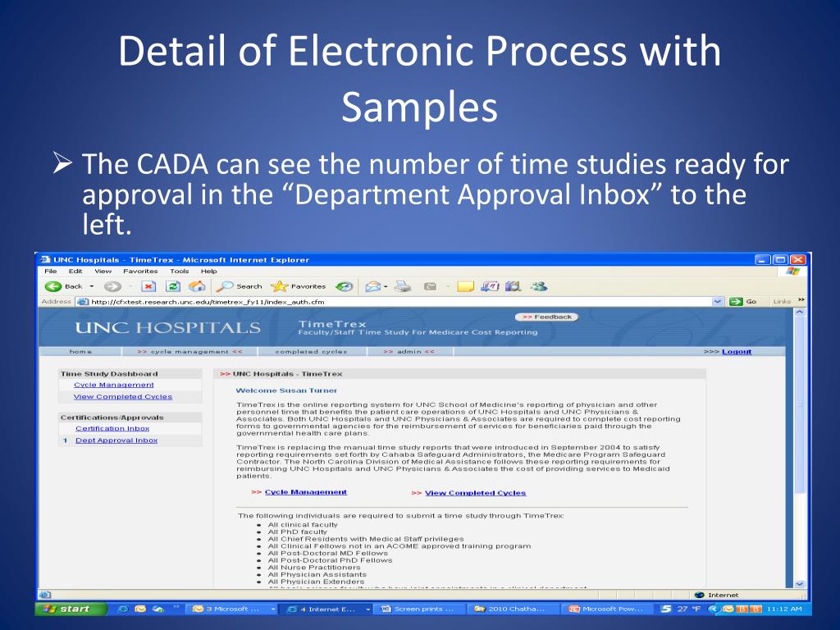Click Cycle Management link below welcome text
840x630 pixels.
tap(306, 492)
